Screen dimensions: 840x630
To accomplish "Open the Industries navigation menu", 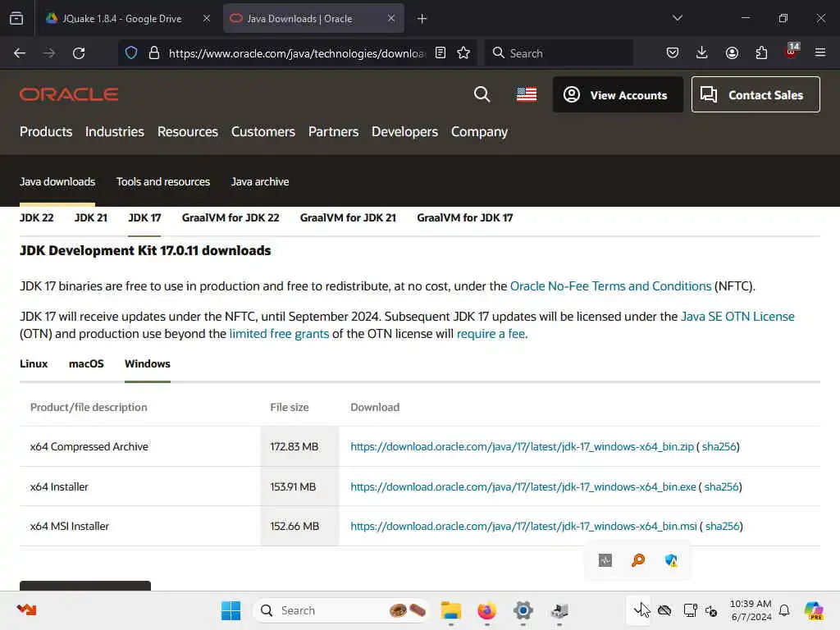I will (115, 132).
